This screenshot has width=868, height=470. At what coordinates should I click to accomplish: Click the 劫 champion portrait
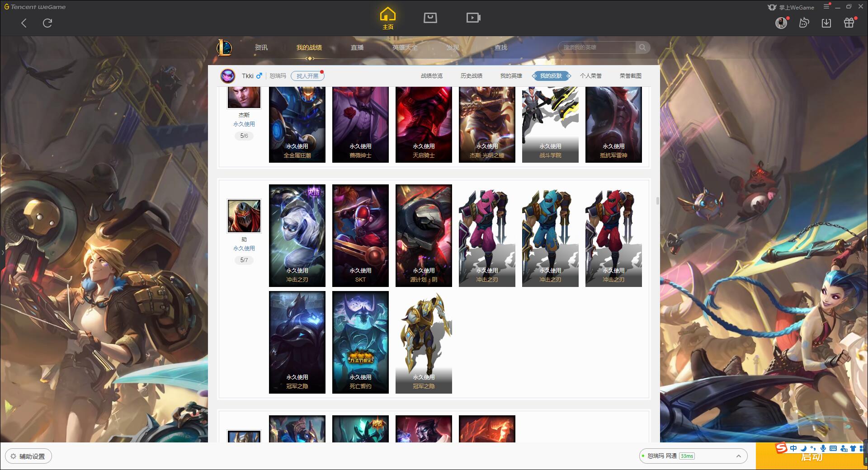244,216
